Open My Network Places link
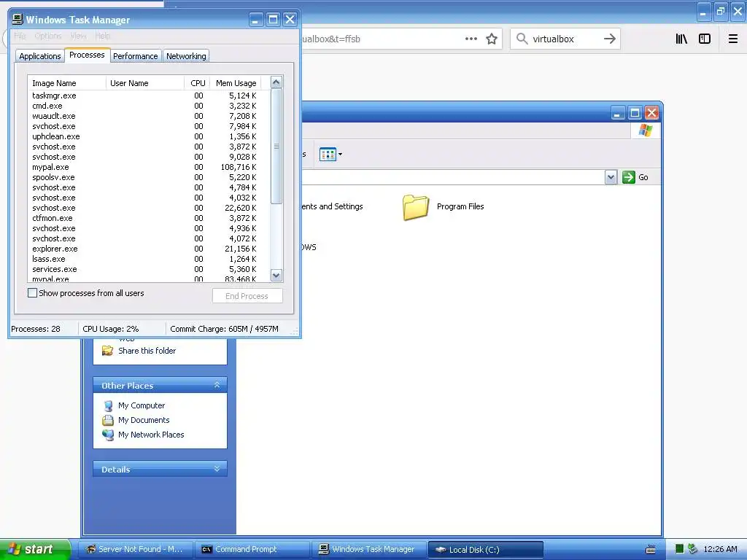Viewport: 747px width, 560px height. click(151, 435)
